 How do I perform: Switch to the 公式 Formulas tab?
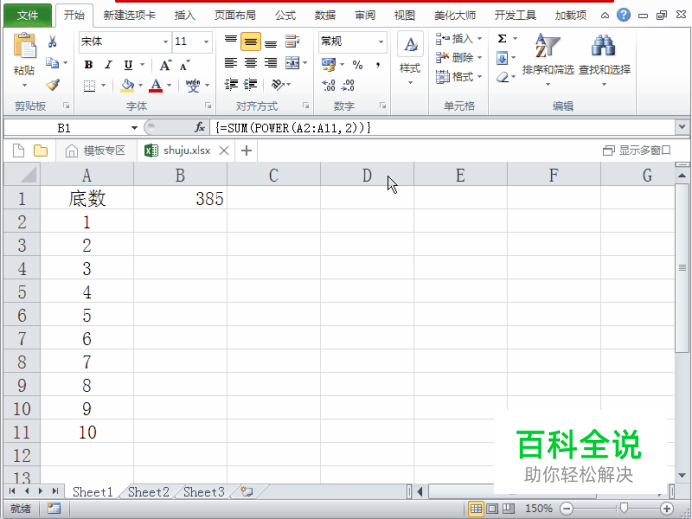coord(285,15)
